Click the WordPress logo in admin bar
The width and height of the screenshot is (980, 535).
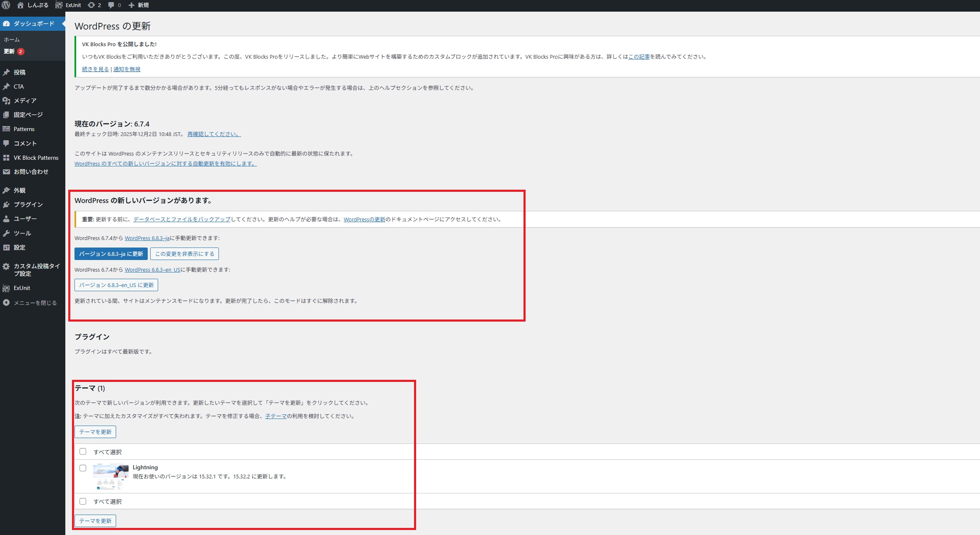pos(6,5)
